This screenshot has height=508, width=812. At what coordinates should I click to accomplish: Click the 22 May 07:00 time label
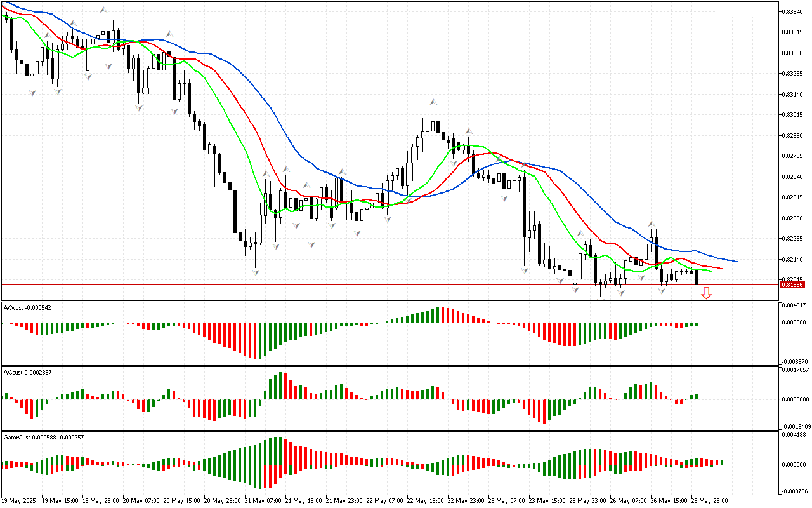tap(385, 500)
